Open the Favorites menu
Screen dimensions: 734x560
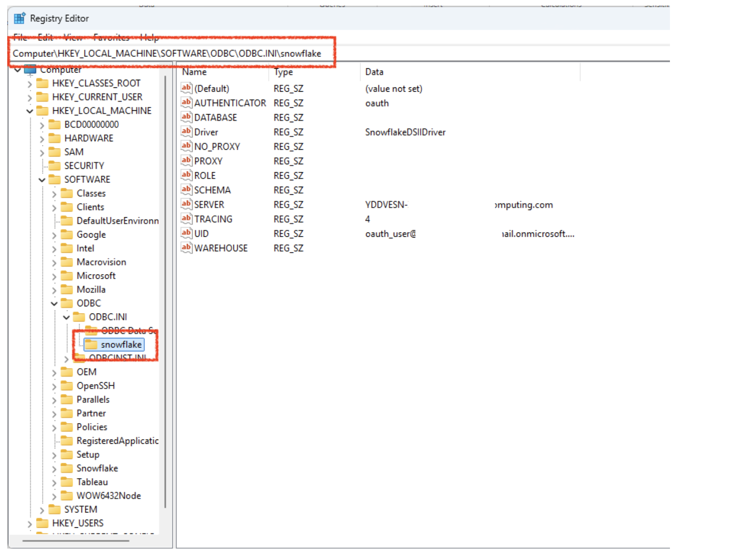pos(112,37)
